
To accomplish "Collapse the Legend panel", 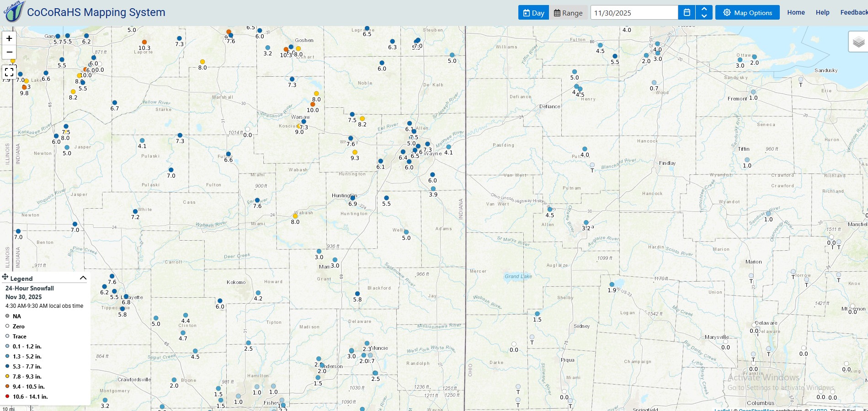I will (83, 278).
